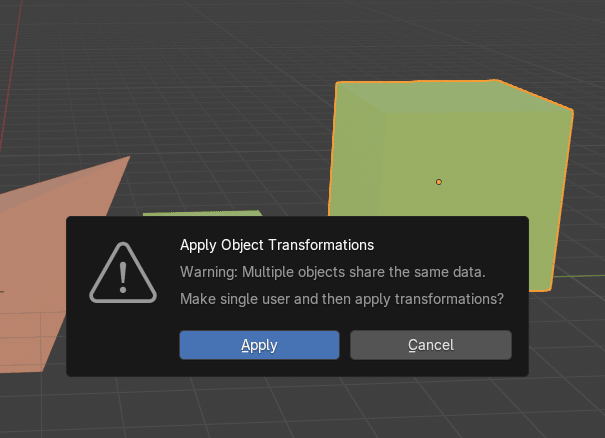Image resolution: width=605 pixels, height=438 pixels.
Task: Click the "Make single user" question text
Action: click(341, 299)
